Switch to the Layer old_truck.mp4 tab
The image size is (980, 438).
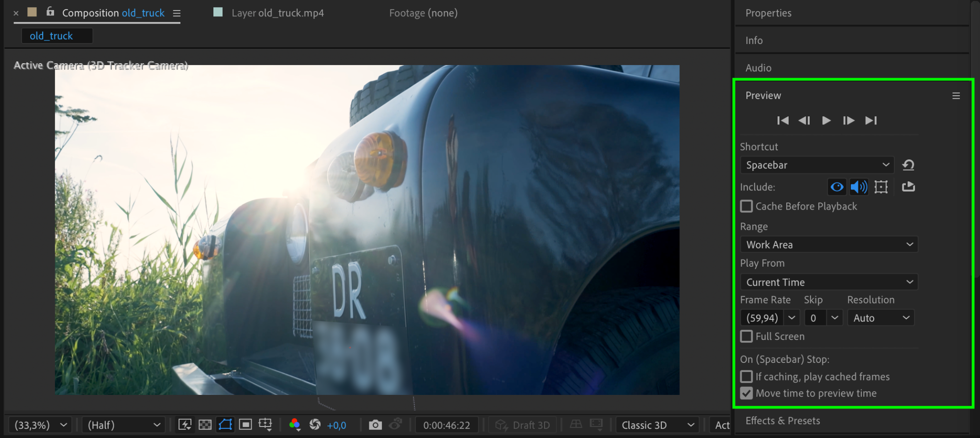tap(278, 13)
